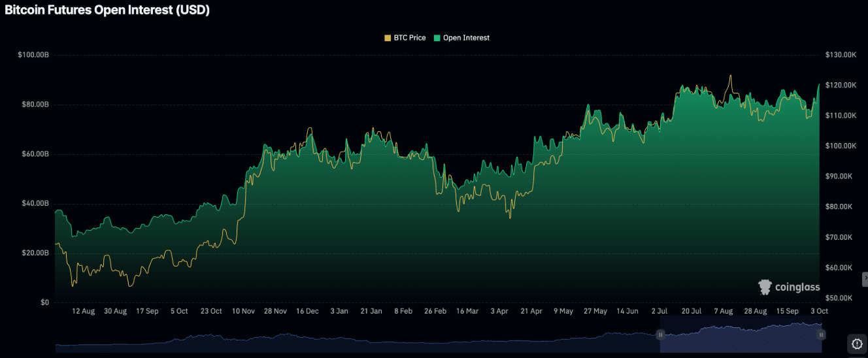Select the 16 Mar date on the x-axis

[467, 312]
